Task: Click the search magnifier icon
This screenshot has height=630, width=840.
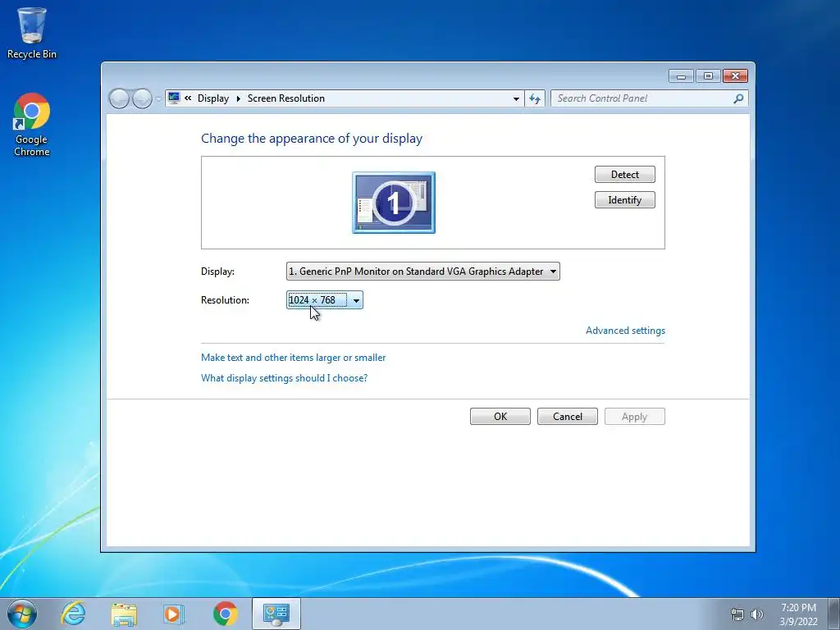Action: 738,98
